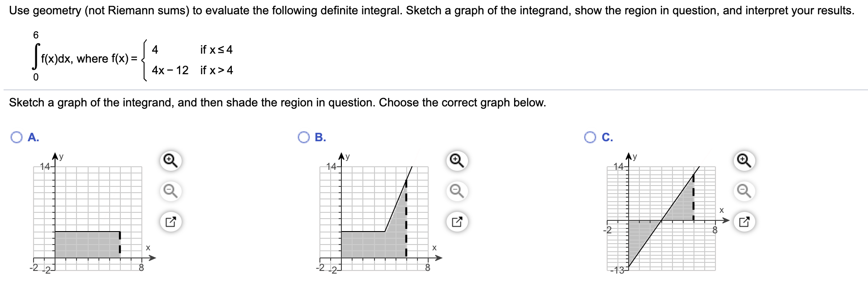Click the zoom-out magnifier beside graph B
Viewport: 868px width, 287px height.
pyautogui.click(x=456, y=190)
